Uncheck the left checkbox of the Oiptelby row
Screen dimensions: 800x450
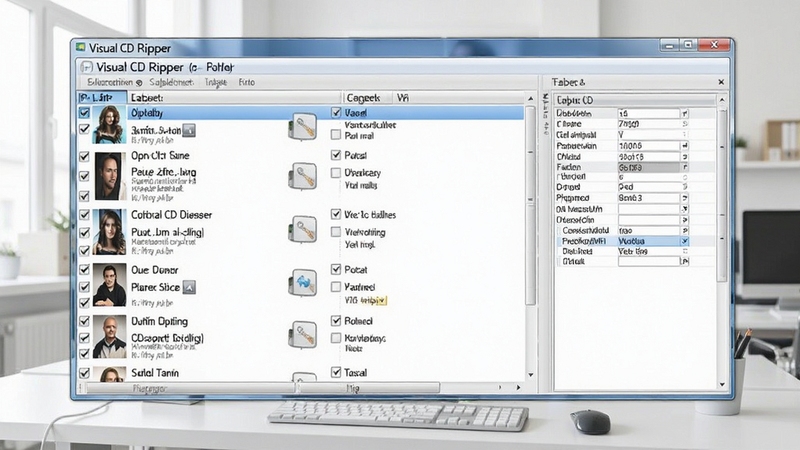84,113
